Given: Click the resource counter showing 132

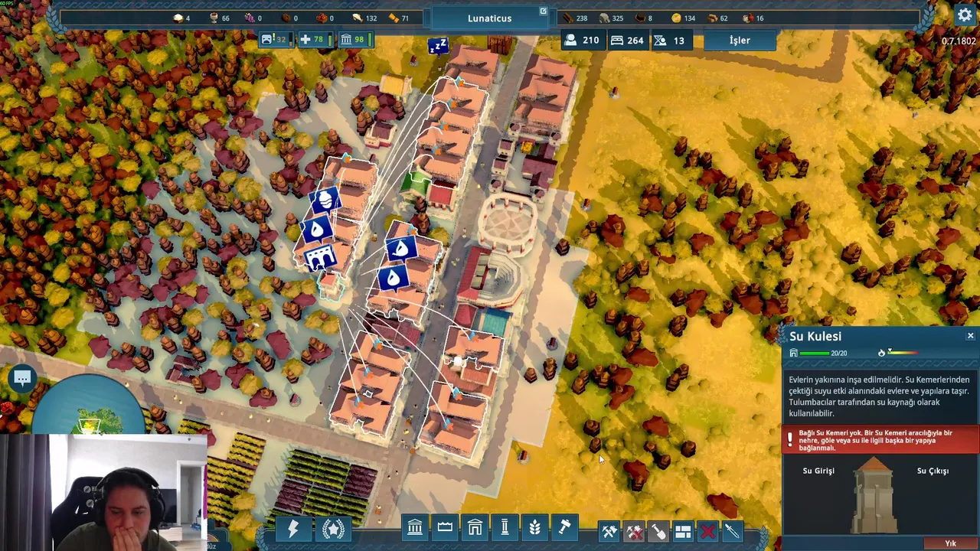Looking at the screenshot, I should pos(364,18).
